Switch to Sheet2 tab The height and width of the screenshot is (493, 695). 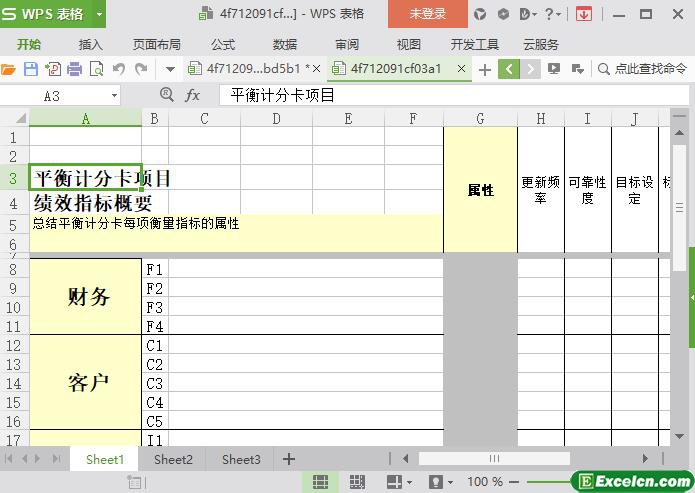pos(173,459)
